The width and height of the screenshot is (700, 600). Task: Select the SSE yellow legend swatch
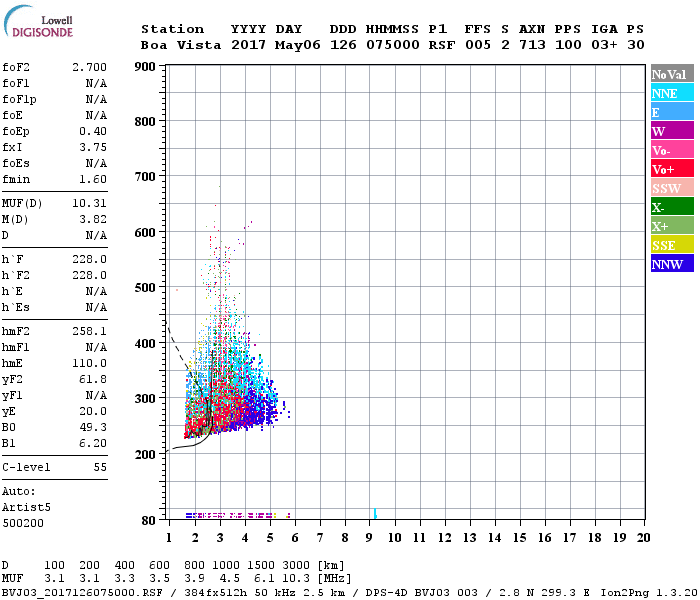pyautogui.click(x=672, y=245)
